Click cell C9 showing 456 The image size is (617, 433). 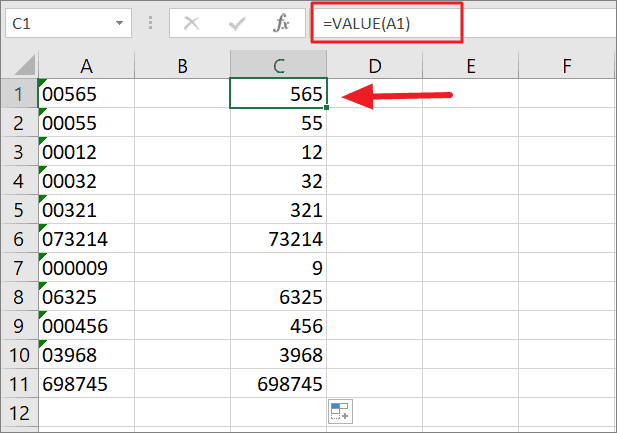tap(279, 326)
